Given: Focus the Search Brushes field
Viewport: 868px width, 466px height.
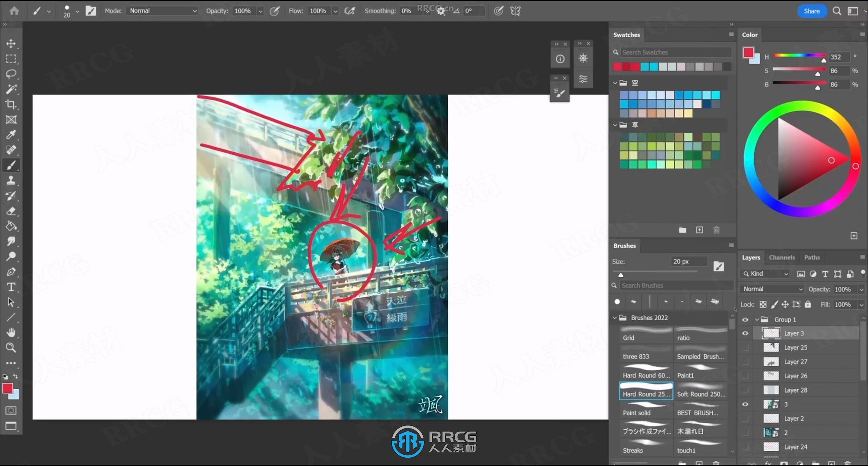Looking at the screenshot, I should coord(676,286).
